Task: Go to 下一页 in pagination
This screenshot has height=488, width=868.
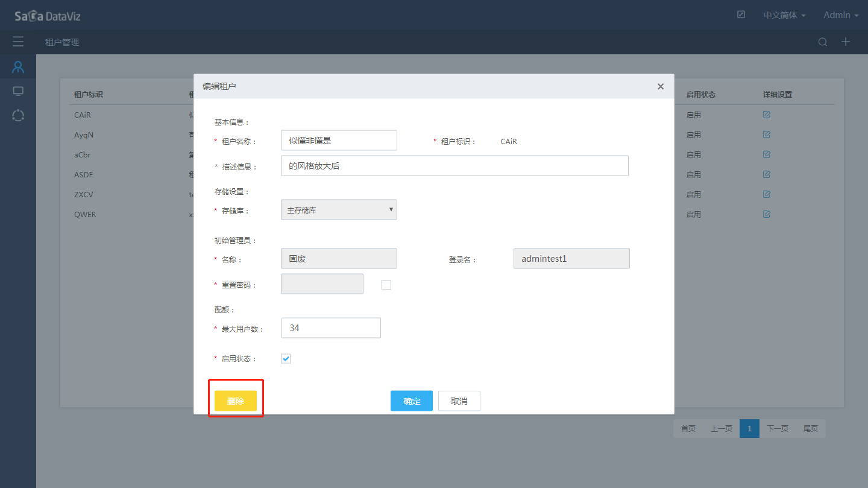Action: 778,429
